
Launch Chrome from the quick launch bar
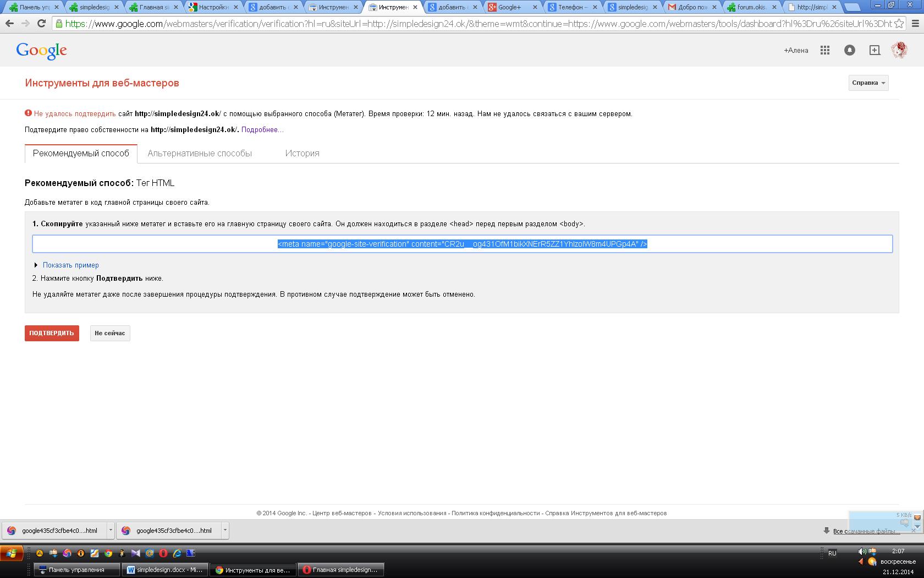(x=108, y=553)
